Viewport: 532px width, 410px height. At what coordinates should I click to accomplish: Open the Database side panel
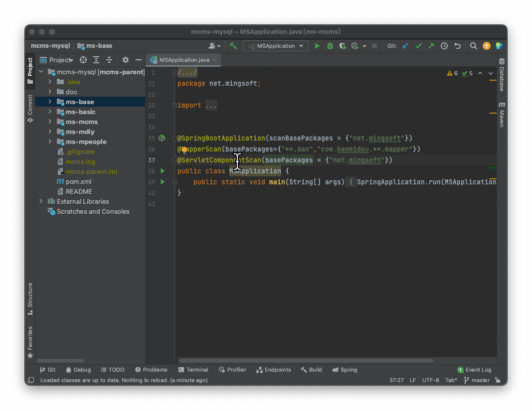click(502, 75)
